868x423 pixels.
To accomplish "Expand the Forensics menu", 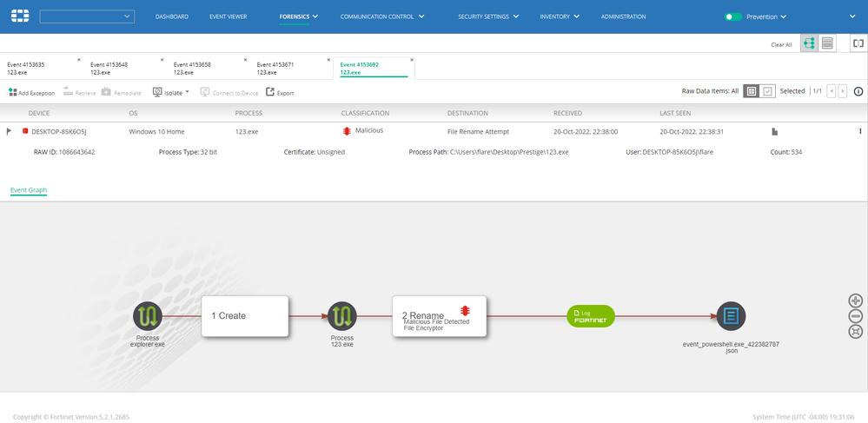I will click(299, 17).
